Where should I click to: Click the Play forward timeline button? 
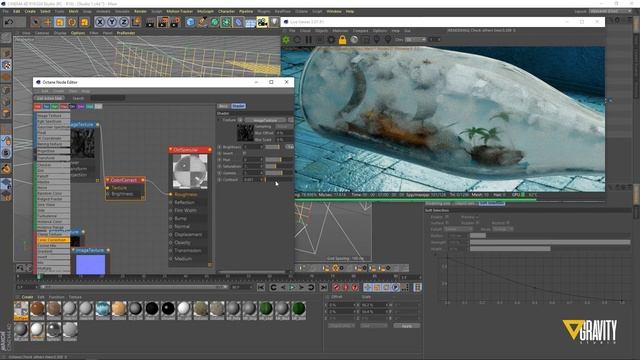pyautogui.click(x=293, y=288)
